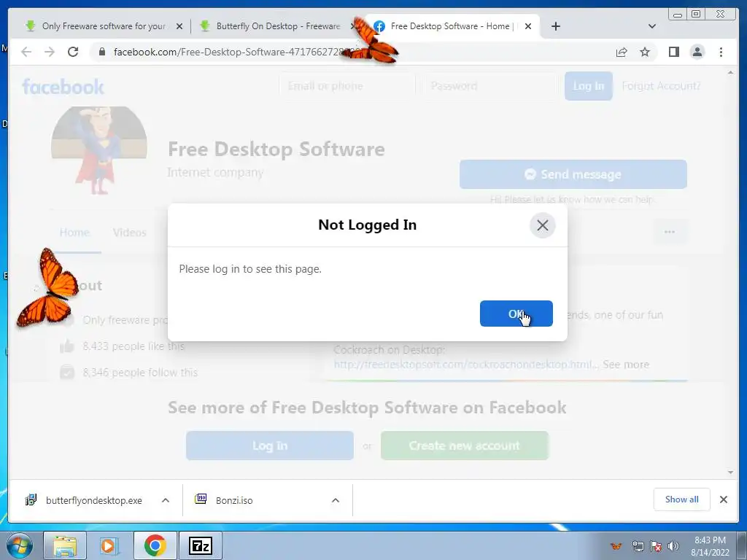Click the followers checkmark icon

pos(67,372)
